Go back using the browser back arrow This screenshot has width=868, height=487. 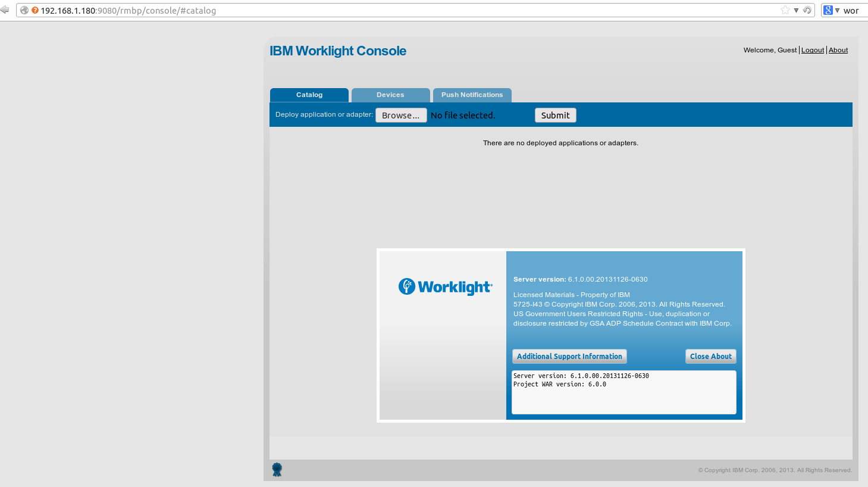[5, 10]
